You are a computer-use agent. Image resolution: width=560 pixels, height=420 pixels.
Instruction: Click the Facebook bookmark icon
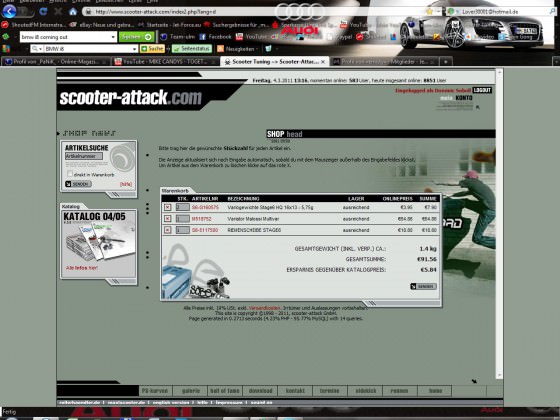click(202, 37)
